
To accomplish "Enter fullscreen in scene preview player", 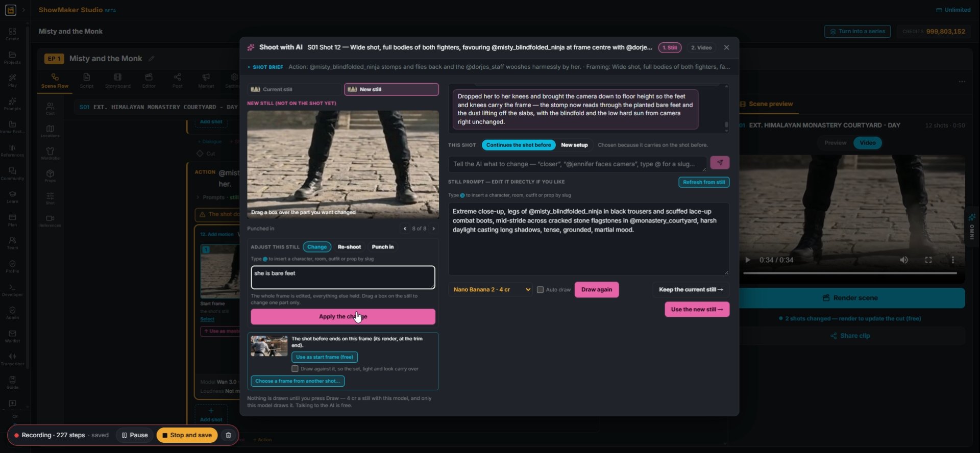I will point(928,260).
